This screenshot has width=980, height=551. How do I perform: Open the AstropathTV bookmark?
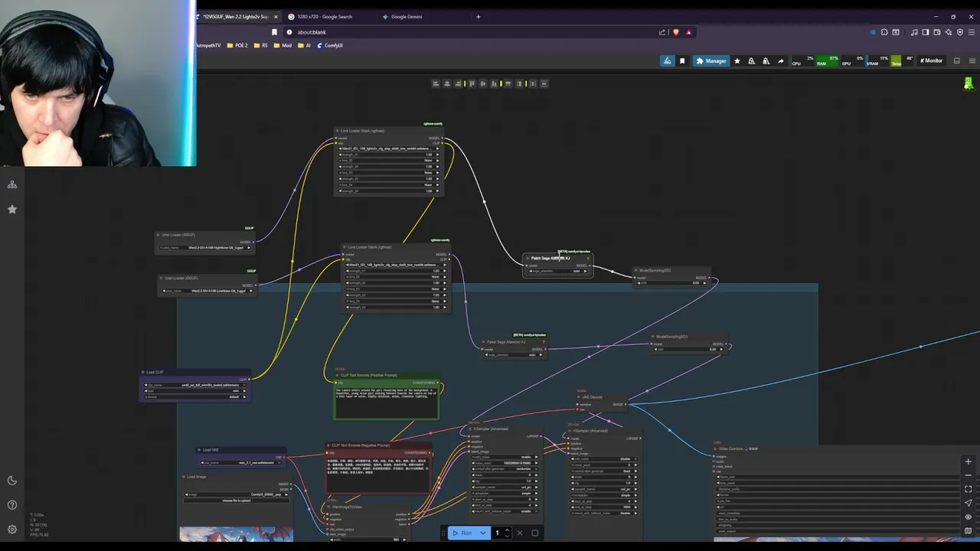click(207, 45)
